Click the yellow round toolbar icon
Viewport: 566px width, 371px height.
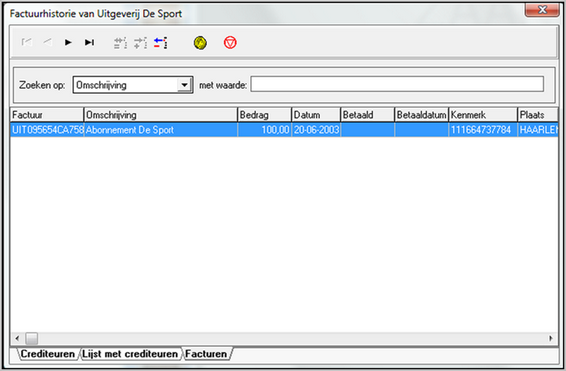point(200,43)
